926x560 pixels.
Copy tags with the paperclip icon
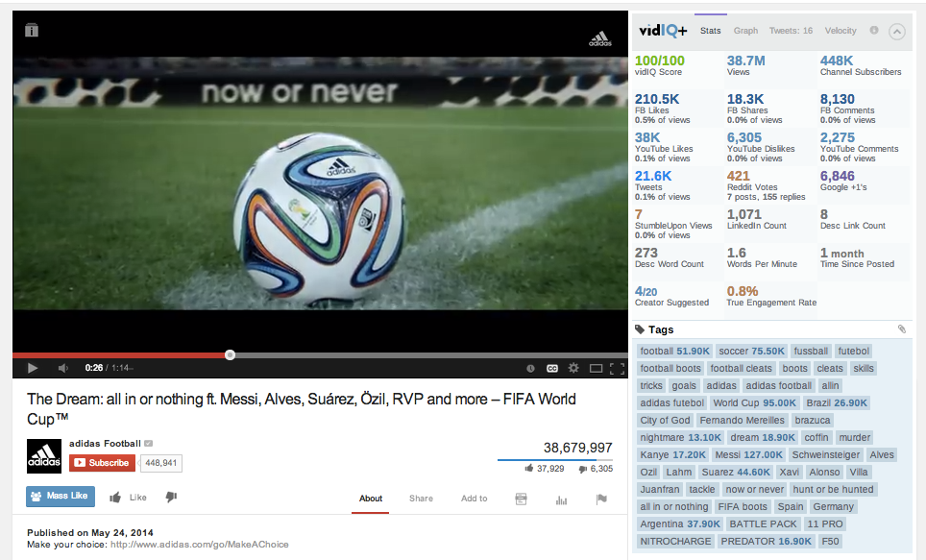(902, 329)
